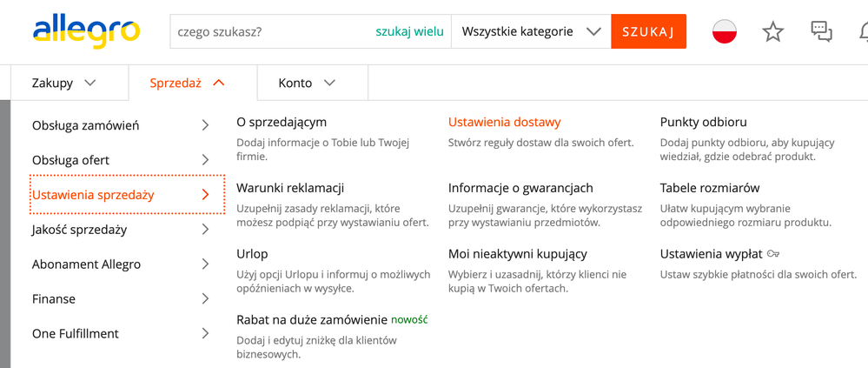Screen dimensions: 868x368
Task: Click text 'Ustaw szybkie płatności dla swoich ofert.'
Action: [x=759, y=275]
